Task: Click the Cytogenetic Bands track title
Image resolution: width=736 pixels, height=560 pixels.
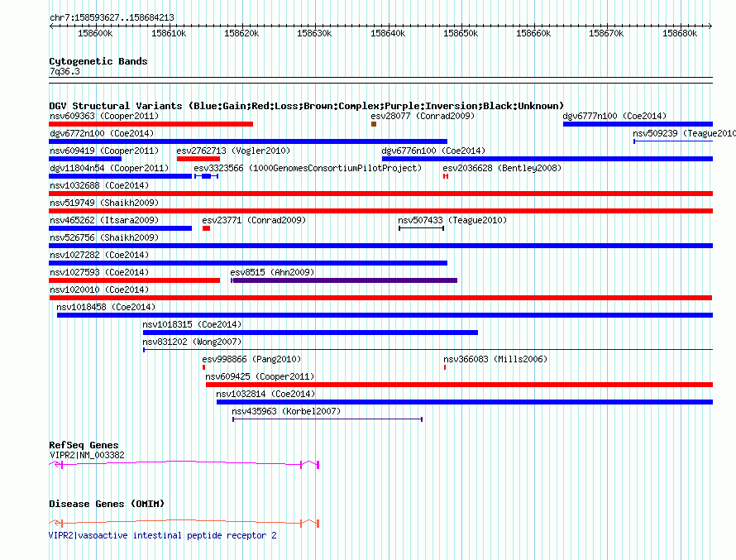Action: pyautogui.click(x=98, y=61)
